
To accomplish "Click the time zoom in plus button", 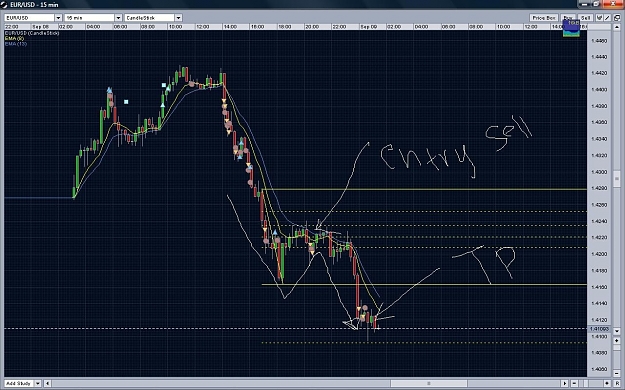I will (607, 383).
